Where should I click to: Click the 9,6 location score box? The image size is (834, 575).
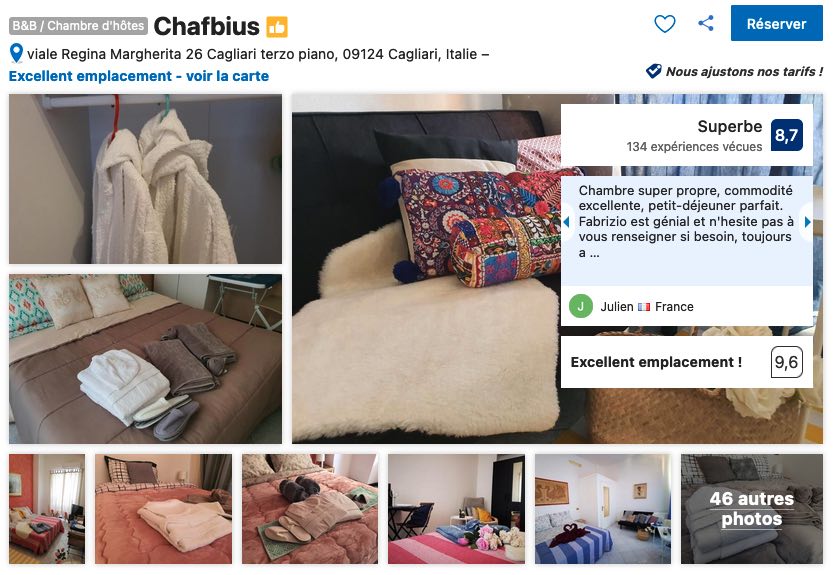tap(786, 362)
